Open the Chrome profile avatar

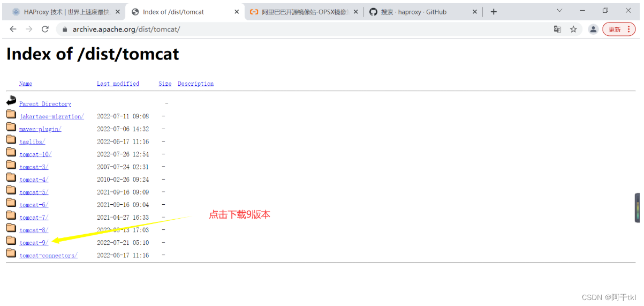[593, 29]
